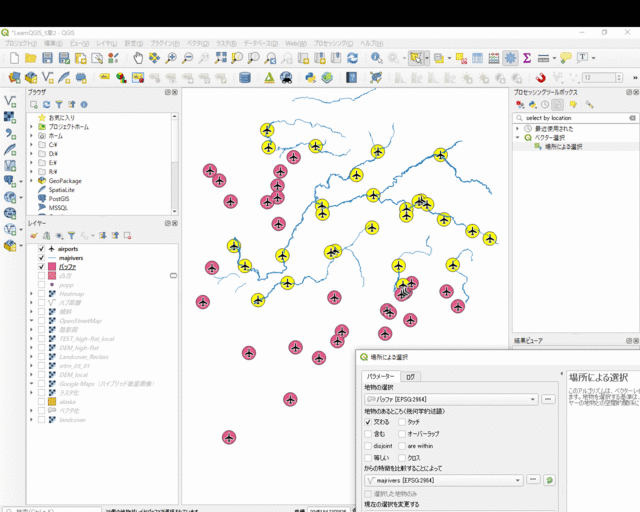
Task: Activate the Identify Features info tool
Action: [376, 58]
